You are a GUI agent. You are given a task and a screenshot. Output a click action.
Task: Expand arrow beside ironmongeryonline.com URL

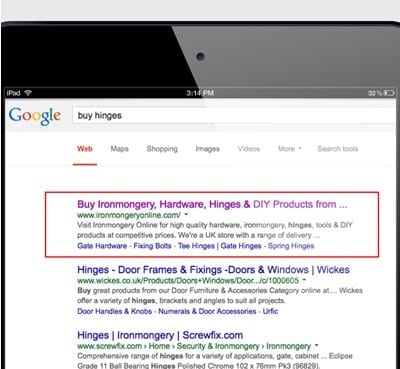[186, 214]
